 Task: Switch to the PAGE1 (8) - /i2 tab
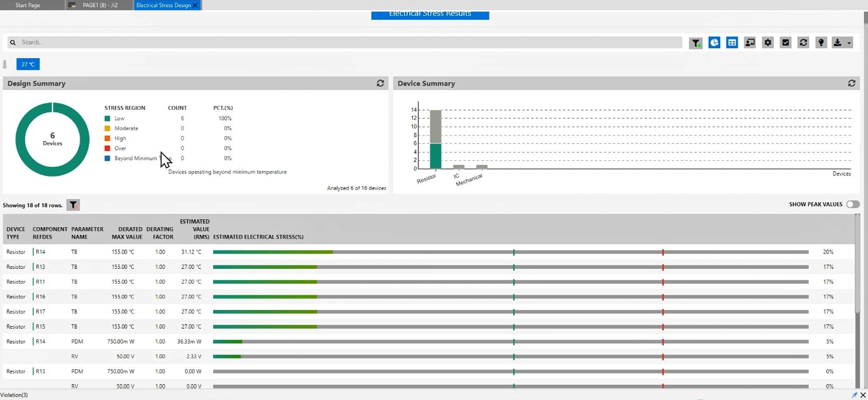click(x=99, y=5)
